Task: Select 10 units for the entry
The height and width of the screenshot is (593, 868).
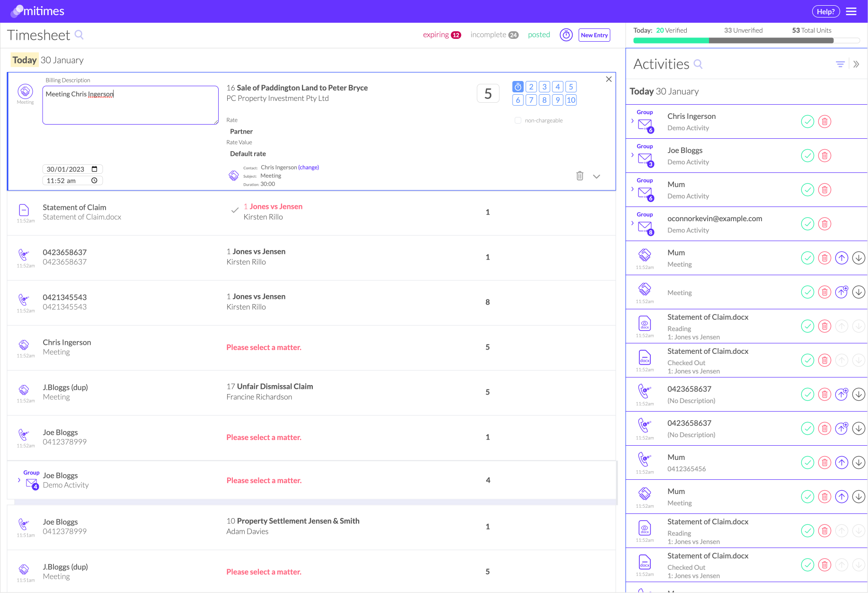Action: pos(571,100)
